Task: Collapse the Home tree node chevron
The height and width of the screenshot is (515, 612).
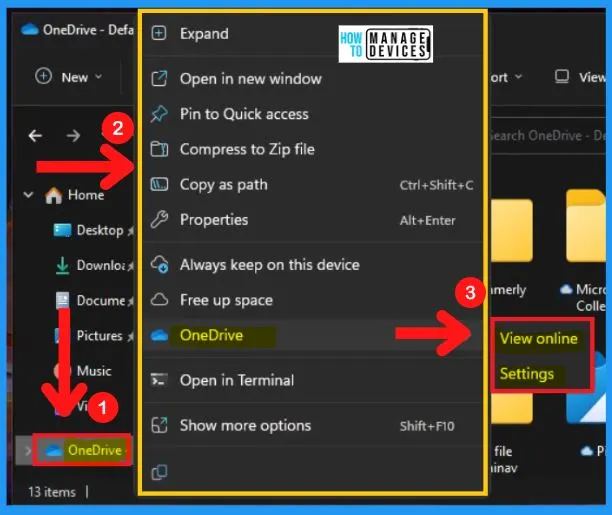Action: pos(28,194)
